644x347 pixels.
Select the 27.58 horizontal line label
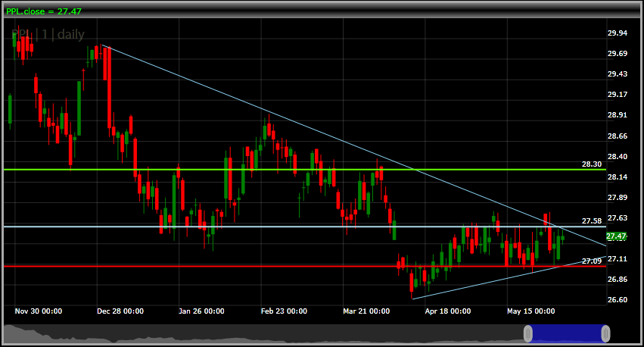(591, 220)
